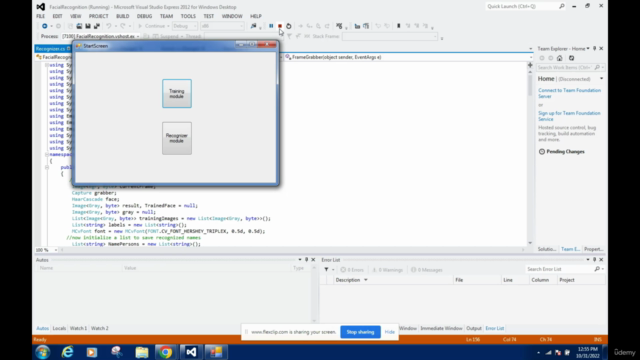Click the Save file toolbar icon
Image resolution: width=640 pixels, height=360 pixels.
coord(88,26)
